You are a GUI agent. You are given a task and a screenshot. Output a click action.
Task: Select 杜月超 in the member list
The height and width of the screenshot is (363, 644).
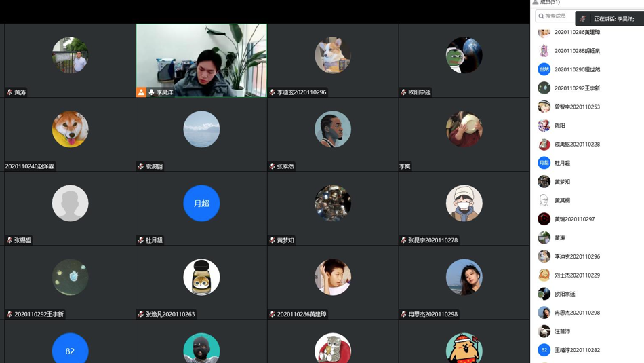pyautogui.click(x=562, y=163)
